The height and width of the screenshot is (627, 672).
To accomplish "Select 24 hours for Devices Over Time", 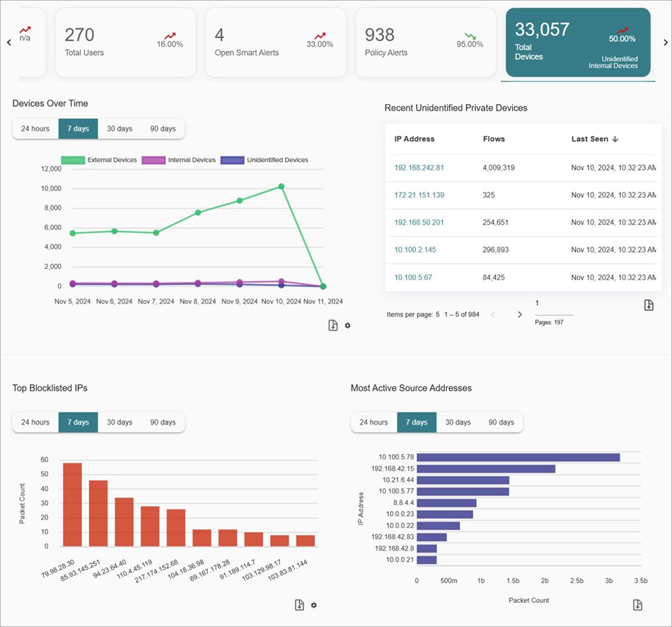I will point(35,129).
